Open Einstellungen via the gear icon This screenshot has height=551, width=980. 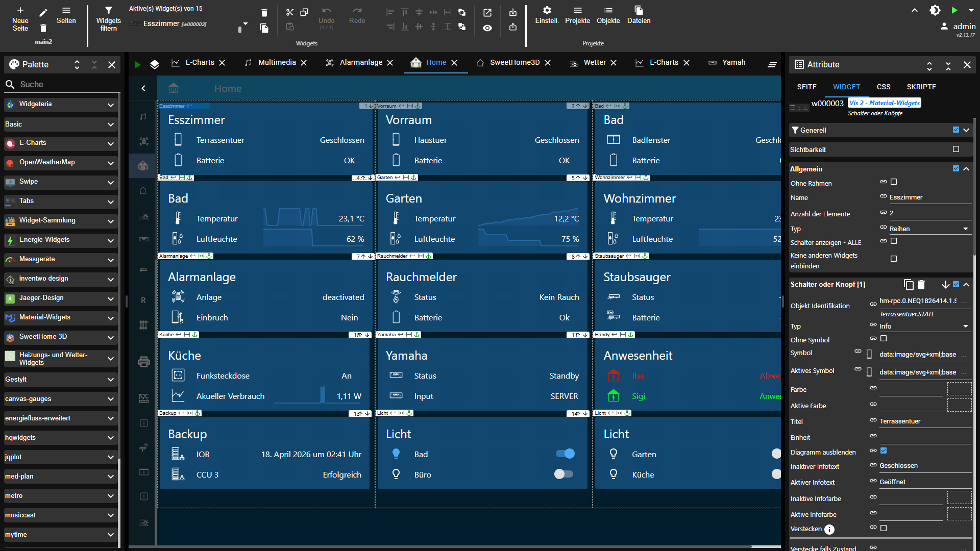pyautogui.click(x=547, y=12)
